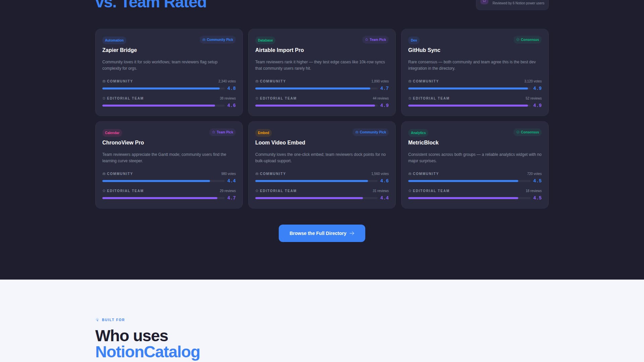Viewport: 644px width, 362px height.
Task: Click GitHub Sync editorial team rating bar
Action: tap(469, 106)
